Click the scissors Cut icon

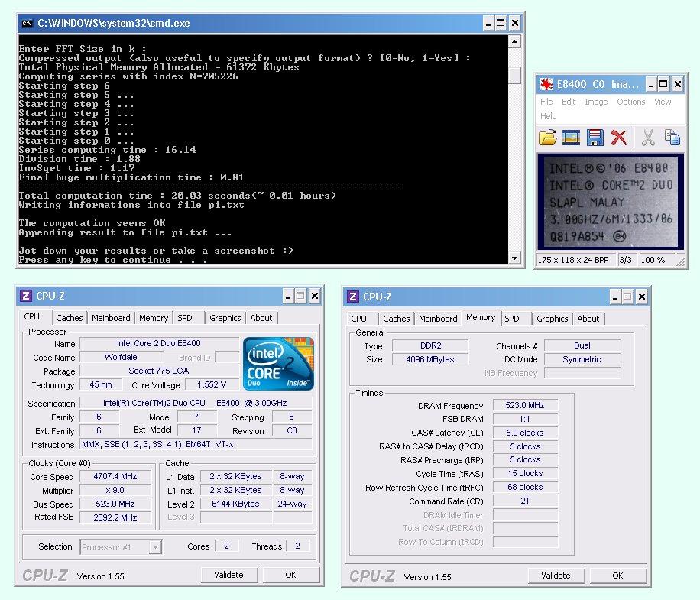(648, 138)
